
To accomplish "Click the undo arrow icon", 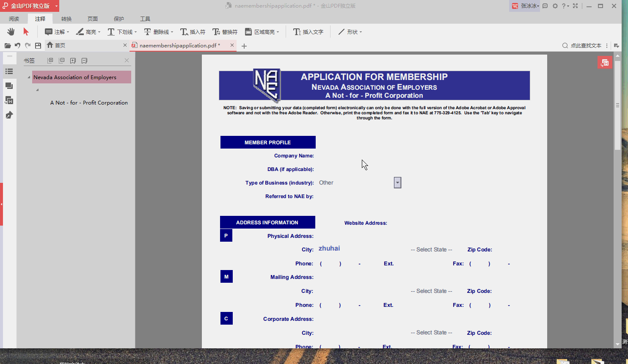I will 17,45.
